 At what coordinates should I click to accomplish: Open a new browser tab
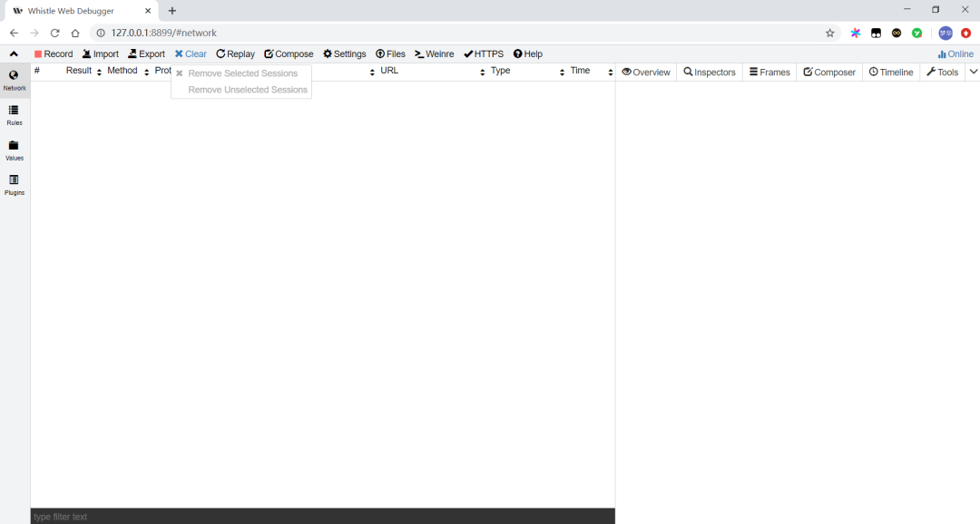[x=171, y=11]
